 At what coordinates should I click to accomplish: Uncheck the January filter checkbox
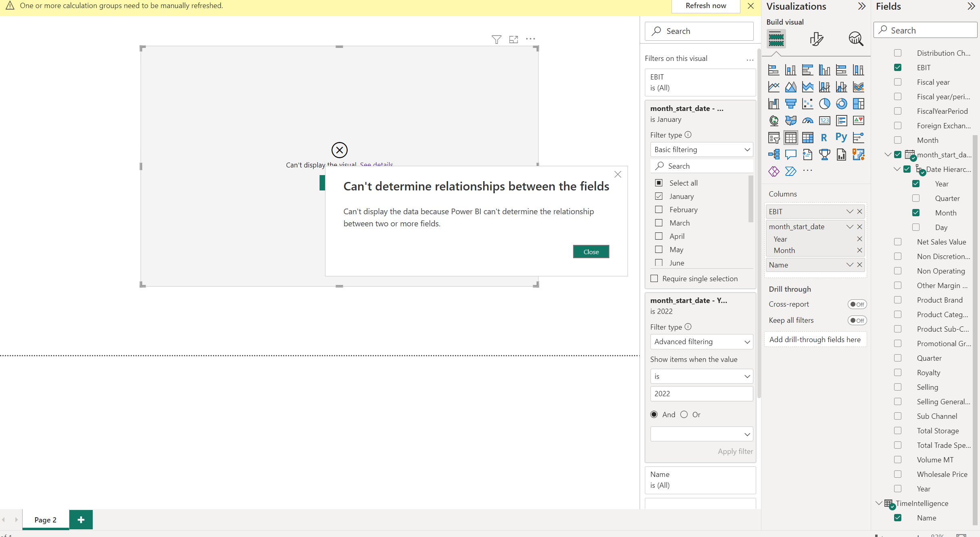659,196
